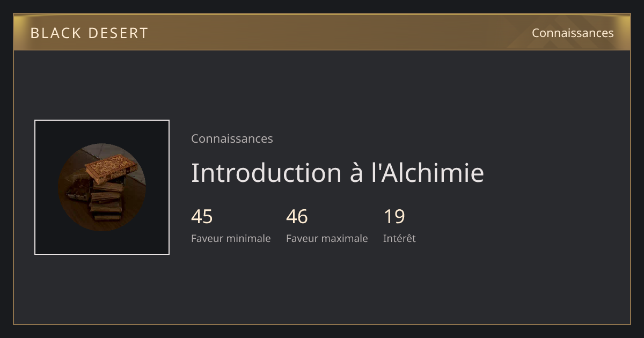Image resolution: width=644 pixels, height=338 pixels.
Task: Open the white-bordered thumbnail frame
Action: (x=102, y=187)
